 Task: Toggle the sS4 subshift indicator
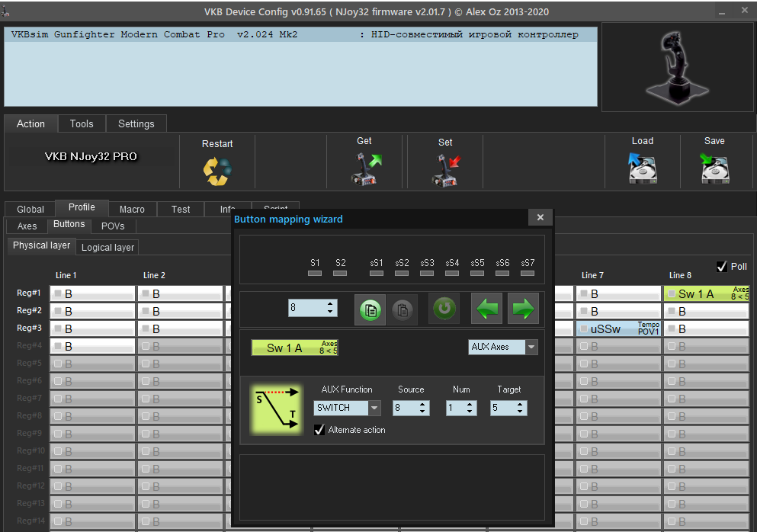pyautogui.click(x=452, y=274)
